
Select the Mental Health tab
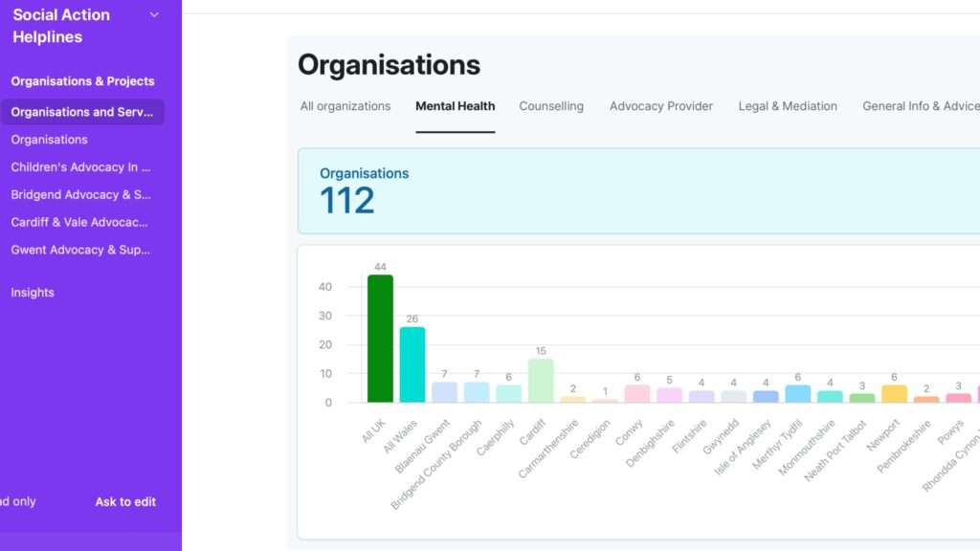coord(456,106)
